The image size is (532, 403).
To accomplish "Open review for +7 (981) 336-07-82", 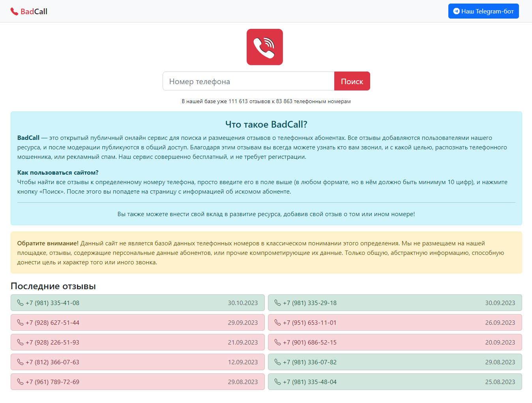I will (395, 362).
